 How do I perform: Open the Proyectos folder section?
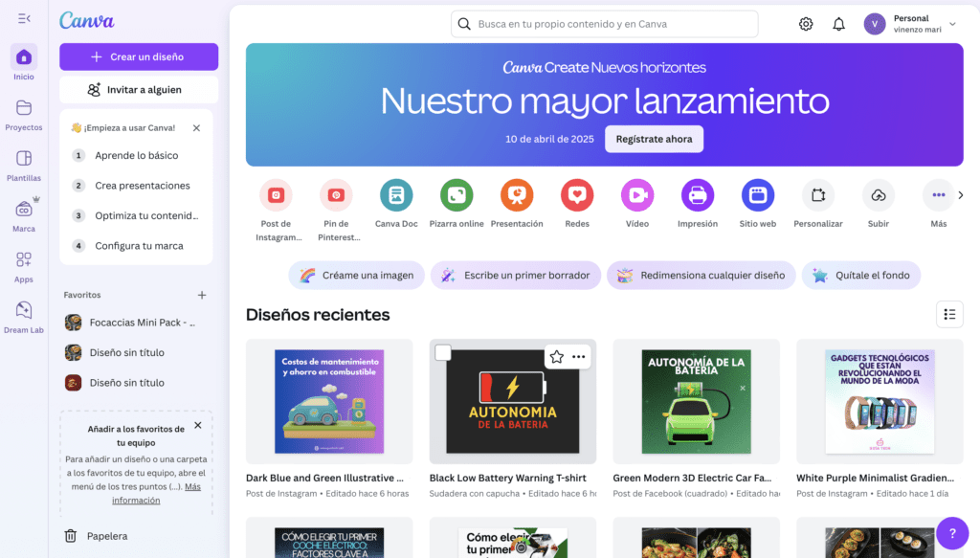24,115
